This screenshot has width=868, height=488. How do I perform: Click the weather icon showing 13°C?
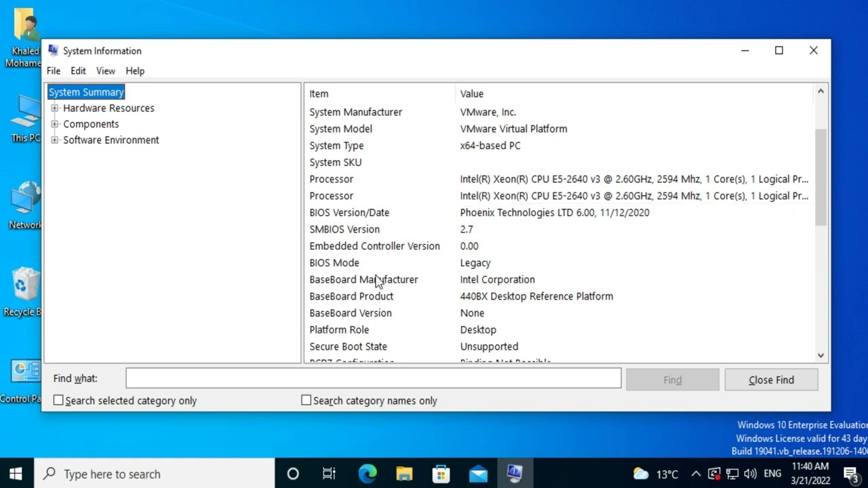coord(641,474)
